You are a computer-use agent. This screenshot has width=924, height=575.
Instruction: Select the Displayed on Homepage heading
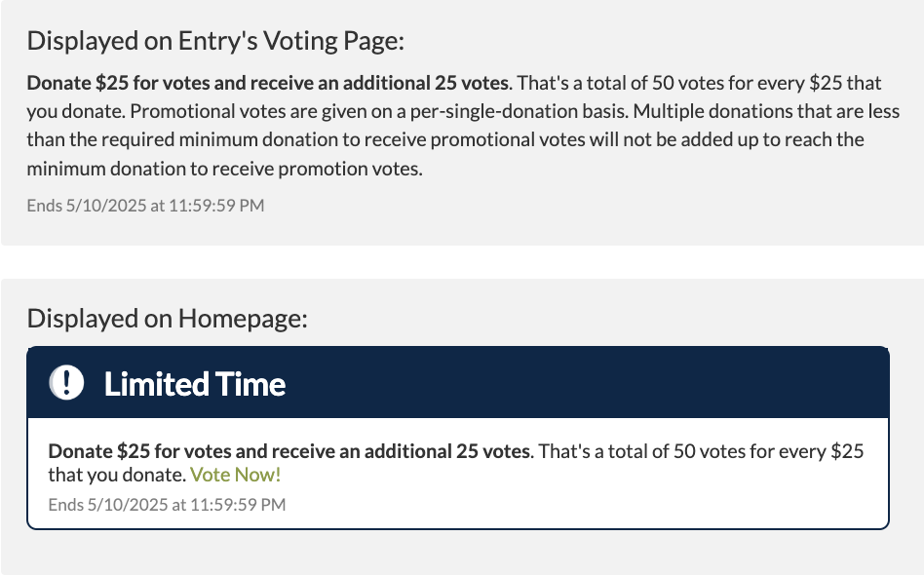(x=167, y=318)
